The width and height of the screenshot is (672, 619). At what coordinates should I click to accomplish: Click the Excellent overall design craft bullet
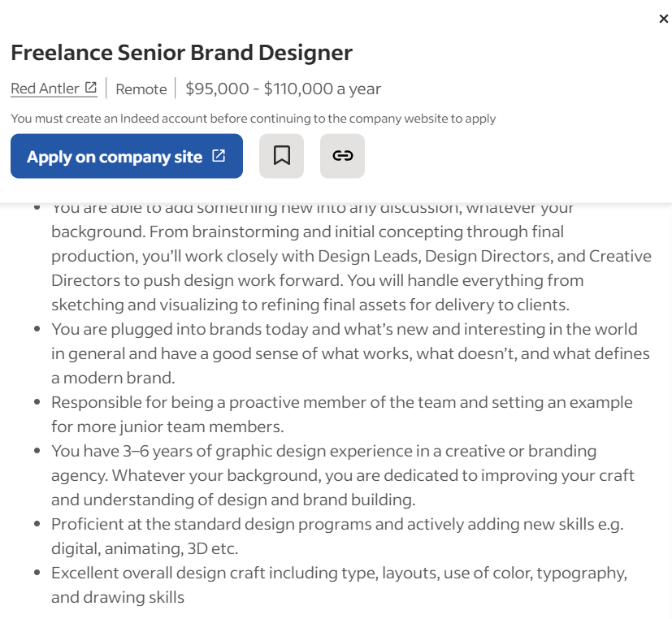pos(339,573)
